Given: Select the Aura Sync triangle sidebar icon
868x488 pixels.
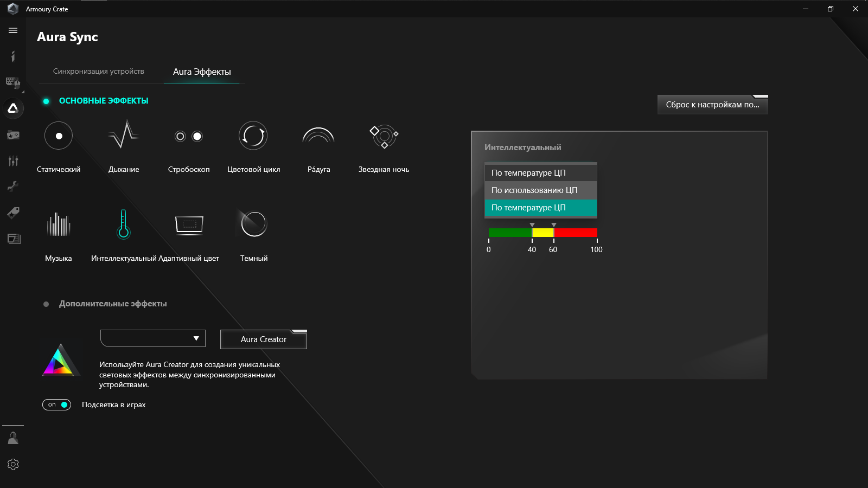Looking at the screenshot, I should click(x=13, y=108).
